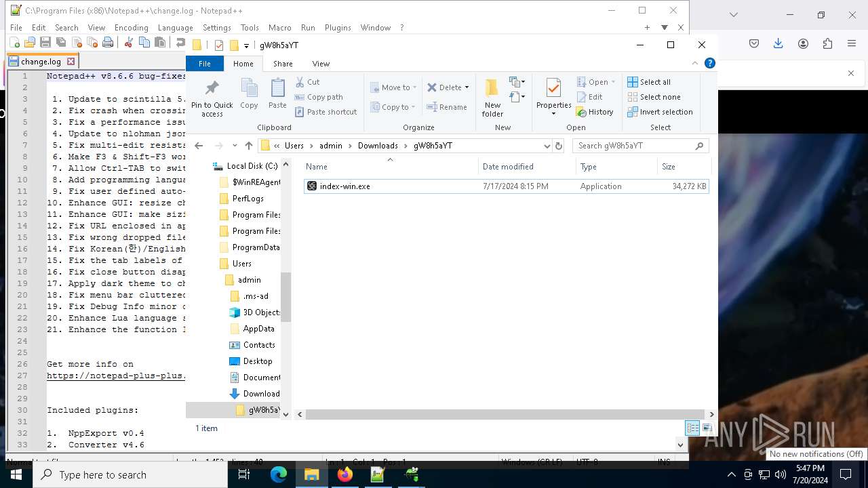Sort by Name column header
868x488 pixels.
[390, 167]
